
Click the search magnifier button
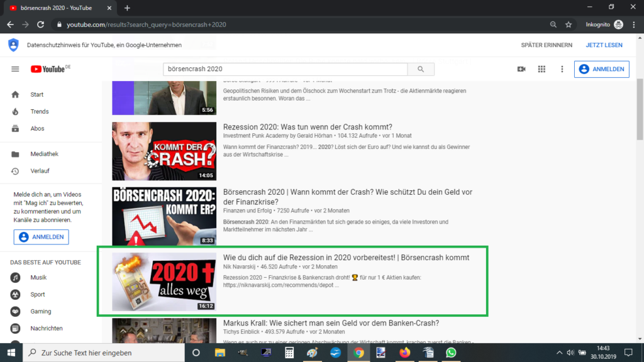click(x=421, y=69)
